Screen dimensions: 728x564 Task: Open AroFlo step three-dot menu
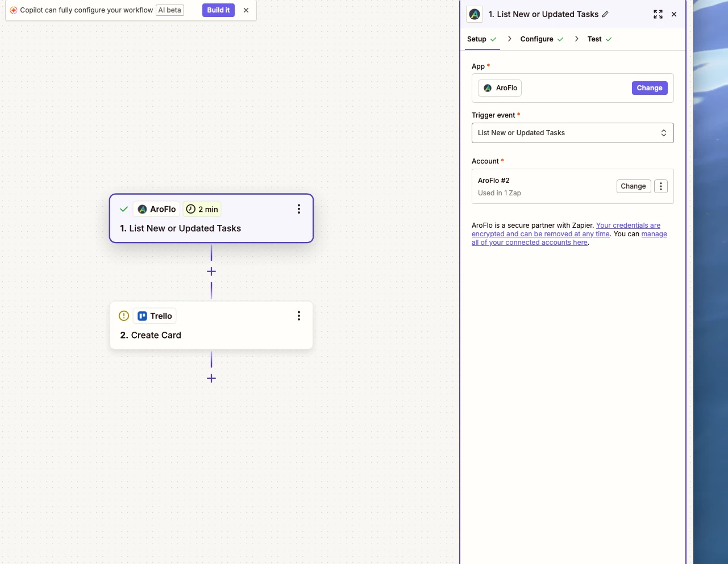click(x=299, y=209)
